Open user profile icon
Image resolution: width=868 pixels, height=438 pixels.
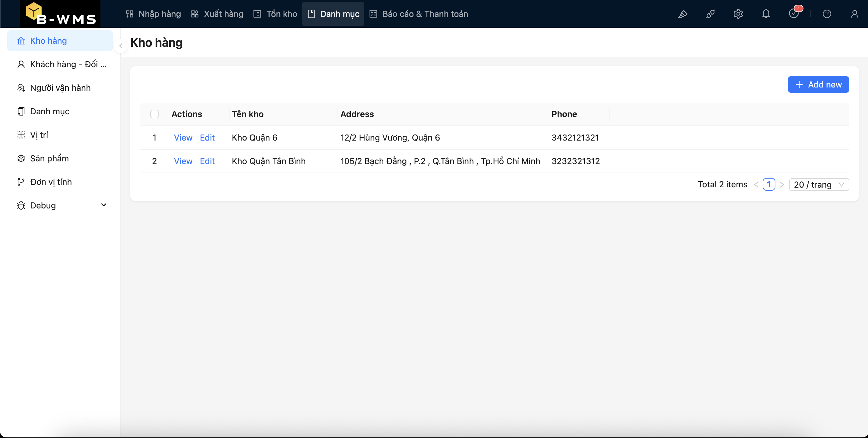[x=854, y=14]
